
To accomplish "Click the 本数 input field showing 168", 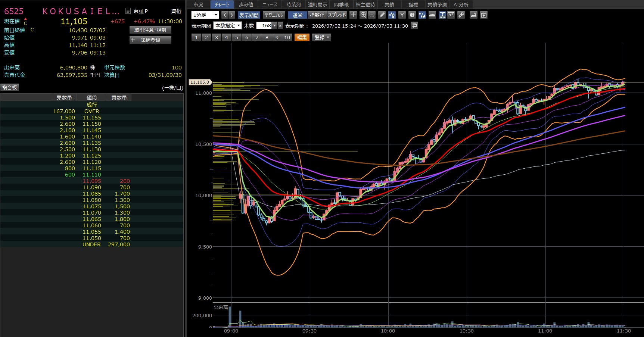I will (264, 25).
